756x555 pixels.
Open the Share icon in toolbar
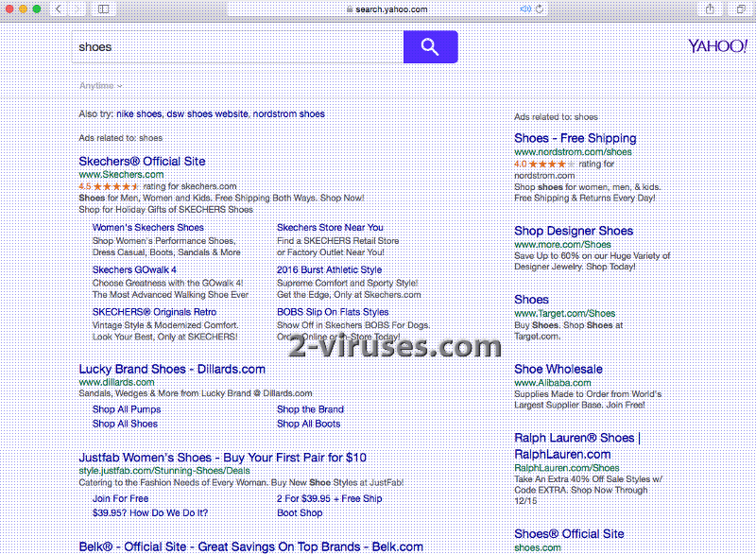(710, 9)
